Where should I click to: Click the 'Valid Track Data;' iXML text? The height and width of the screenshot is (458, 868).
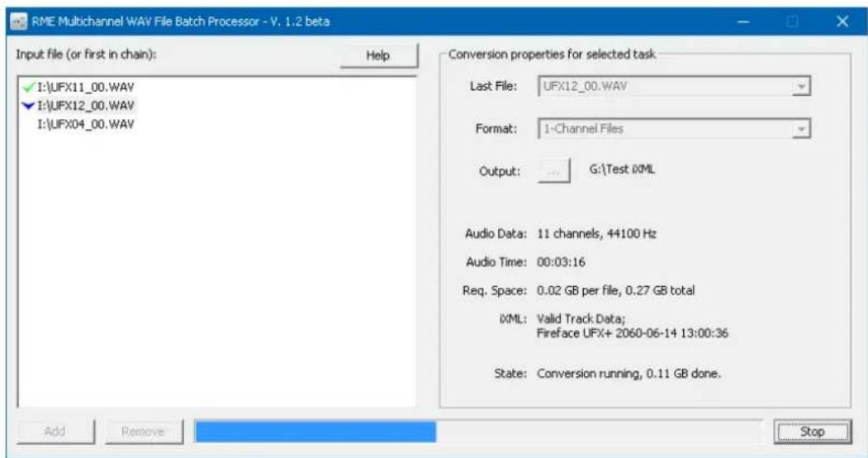click(x=581, y=319)
